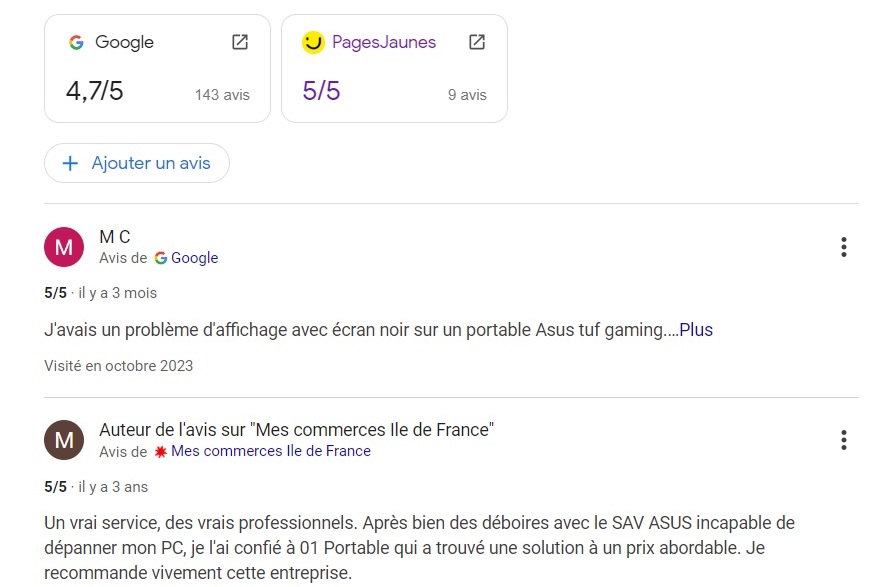Click the 9 avis count

pos(467,95)
